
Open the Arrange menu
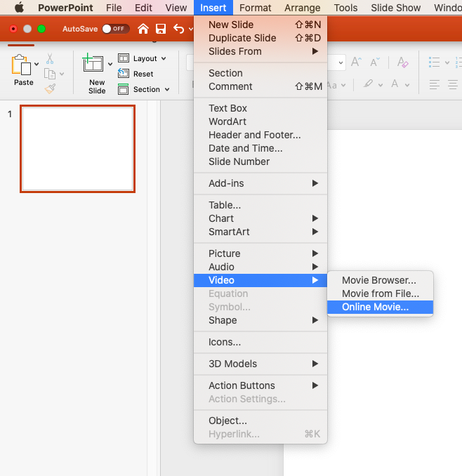tap(303, 8)
